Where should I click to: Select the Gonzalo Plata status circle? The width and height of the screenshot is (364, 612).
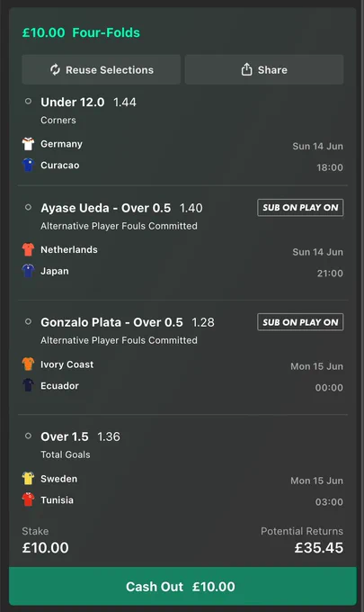click(x=28, y=321)
